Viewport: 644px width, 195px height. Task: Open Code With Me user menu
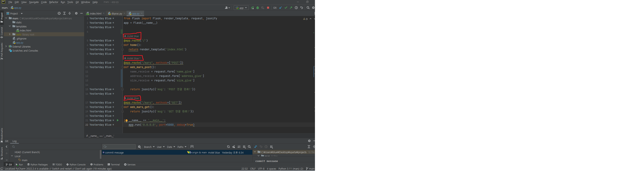227,8
